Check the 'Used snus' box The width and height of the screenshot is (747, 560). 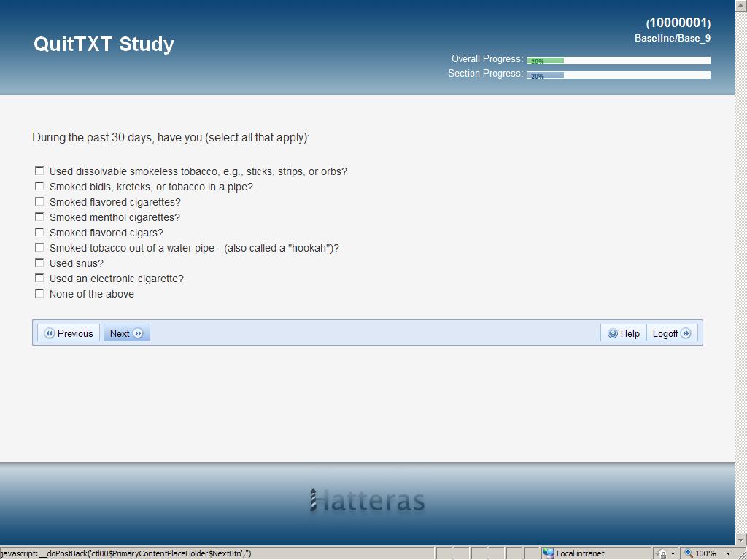[x=39, y=262]
